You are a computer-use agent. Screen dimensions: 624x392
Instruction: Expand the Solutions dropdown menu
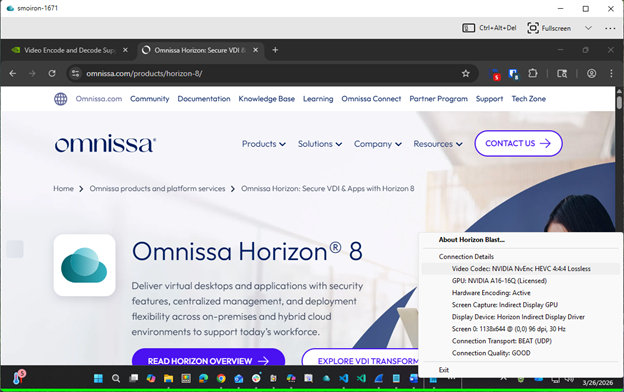click(x=320, y=144)
